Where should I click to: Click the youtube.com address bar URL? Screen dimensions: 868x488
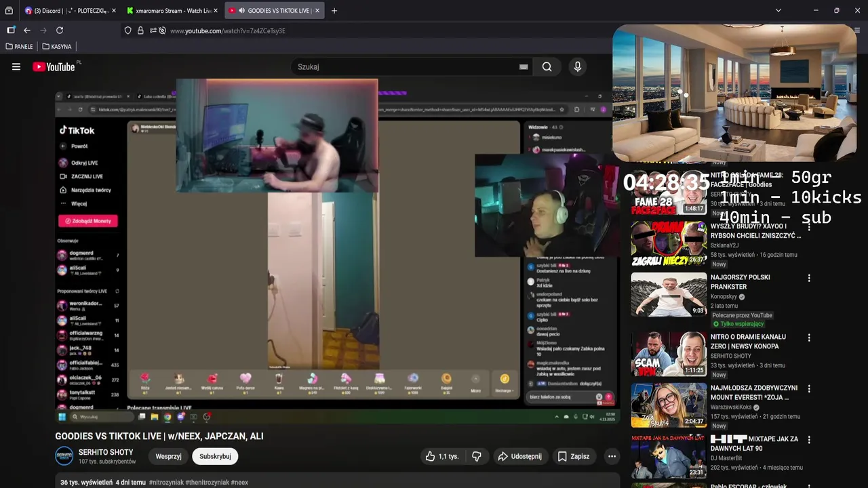[x=227, y=30]
